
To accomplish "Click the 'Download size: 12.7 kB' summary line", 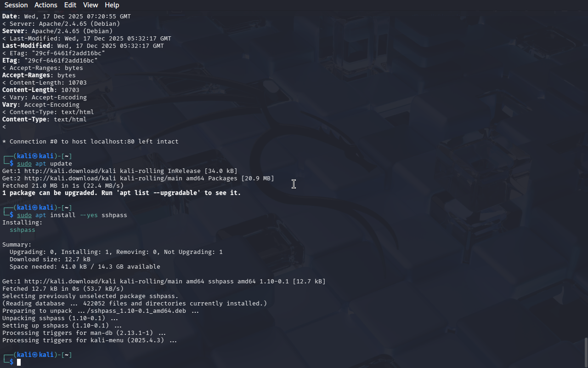I will (50, 259).
